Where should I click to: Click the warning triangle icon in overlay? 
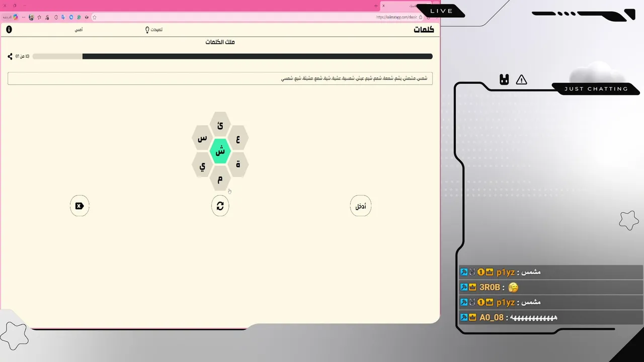pos(521,79)
